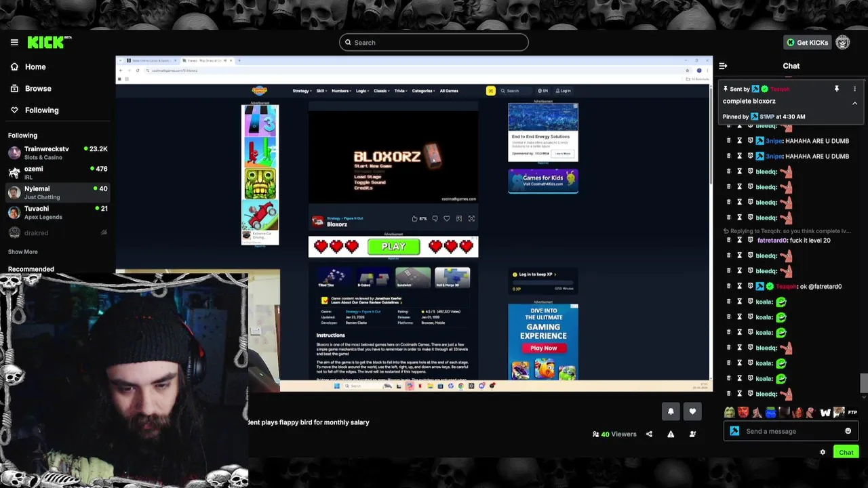Screen dimensions: 868x488
Task: Click the Temple Run game thumbnail
Action: tap(260, 182)
